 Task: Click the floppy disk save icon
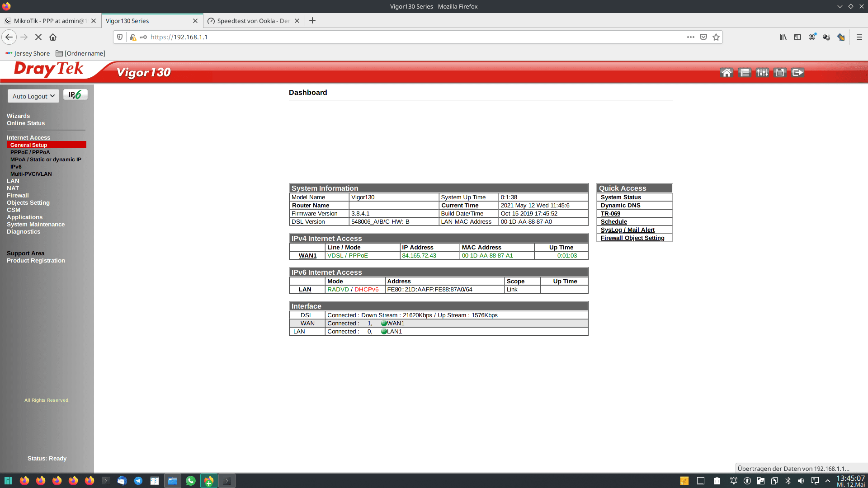click(780, 73)
